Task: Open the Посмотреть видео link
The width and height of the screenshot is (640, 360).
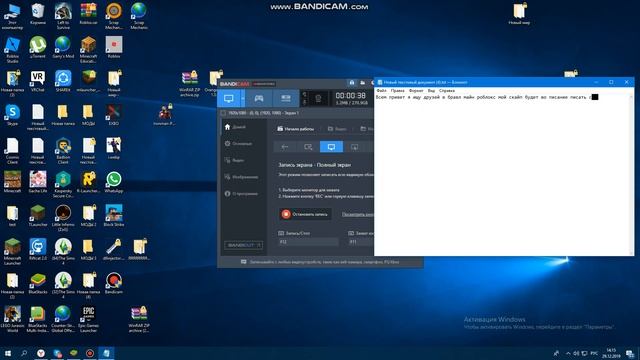Action: pos(358,214)
